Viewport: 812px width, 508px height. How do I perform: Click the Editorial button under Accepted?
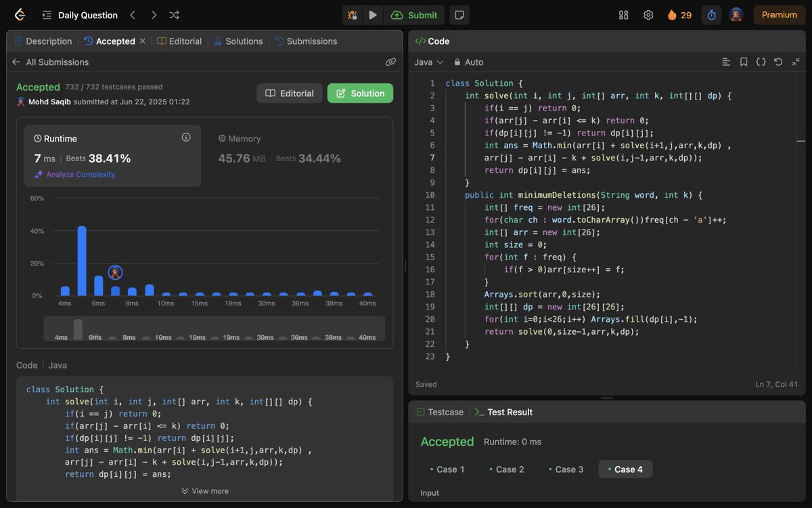(x=290, y=93)
